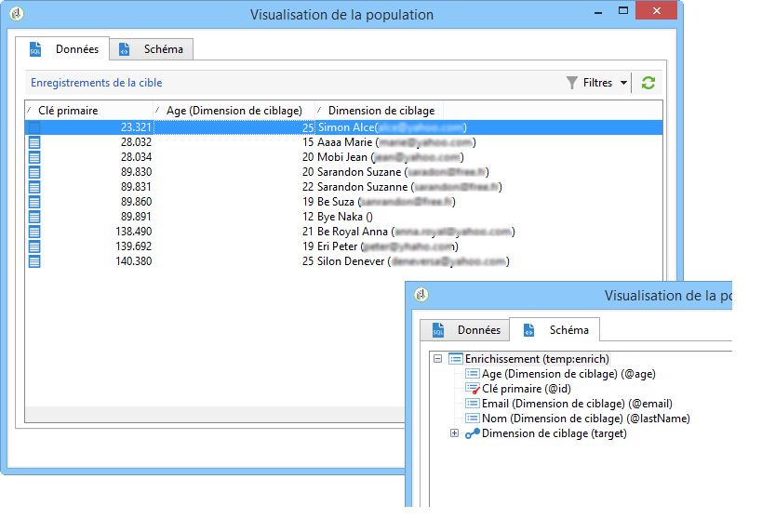
Task: Click the Dimension de ciblage link icon
Action: (473, 433)
